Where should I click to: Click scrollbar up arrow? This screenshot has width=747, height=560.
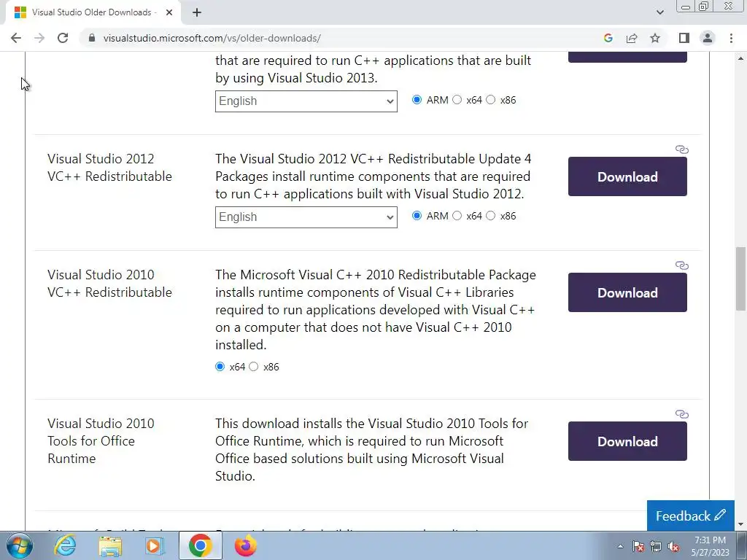click(741, 58)
